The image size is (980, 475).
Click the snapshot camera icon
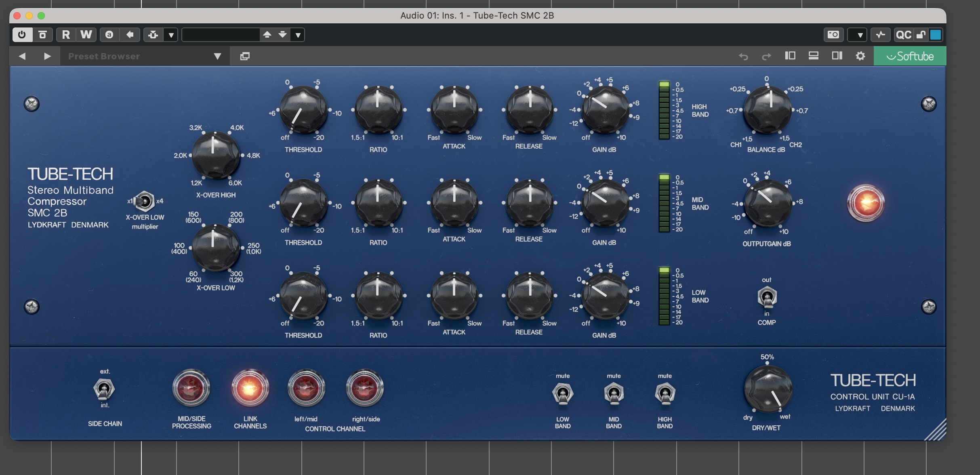833,35
